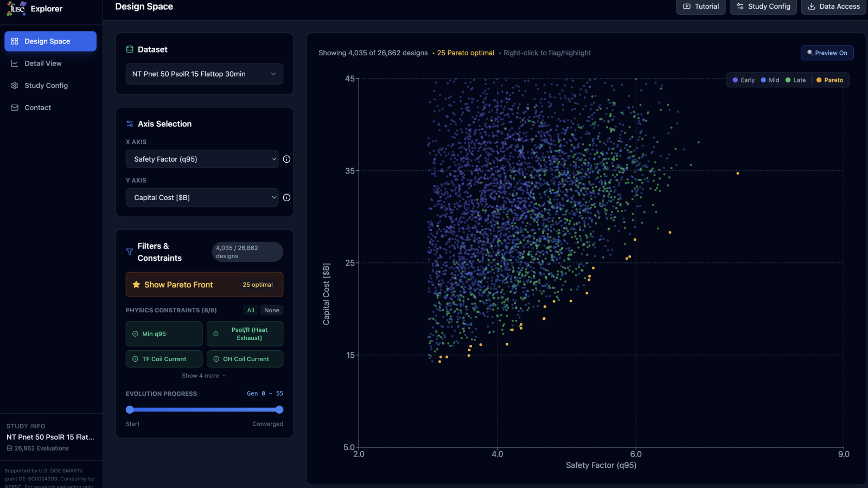Open the X axis Safety Factor dropdown
Image resolution: width=868 pixels, height=488 pixels.
202,159
